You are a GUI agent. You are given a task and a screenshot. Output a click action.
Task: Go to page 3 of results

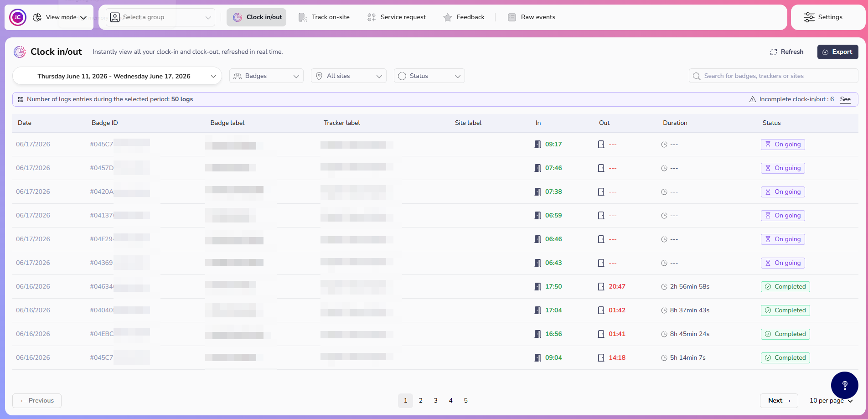click(435, 401)
